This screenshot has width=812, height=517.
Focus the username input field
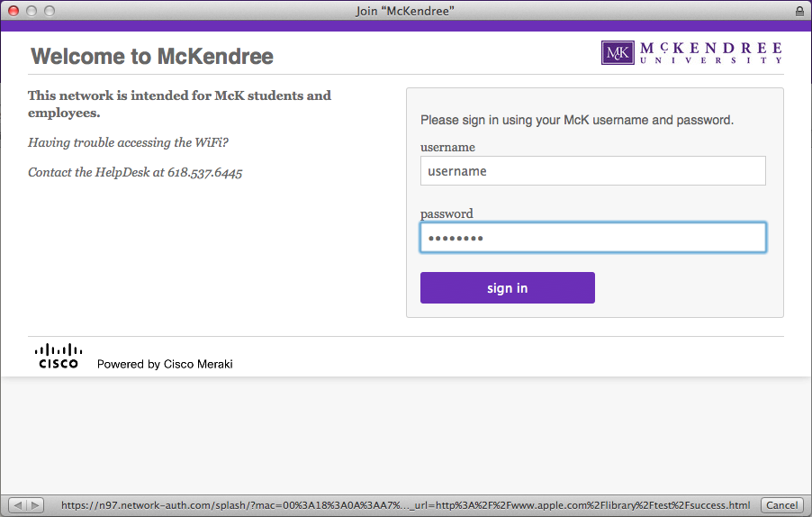[593, 171]
